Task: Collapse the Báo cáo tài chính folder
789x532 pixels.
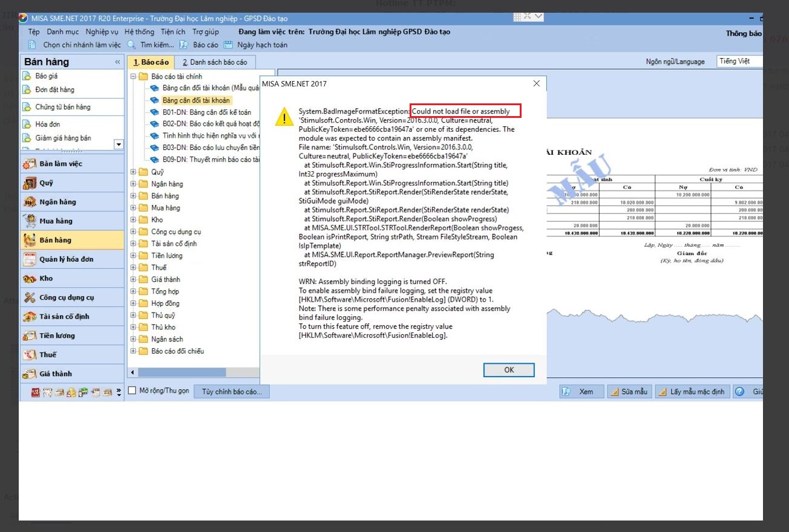Action: click(x=134, y=77)
